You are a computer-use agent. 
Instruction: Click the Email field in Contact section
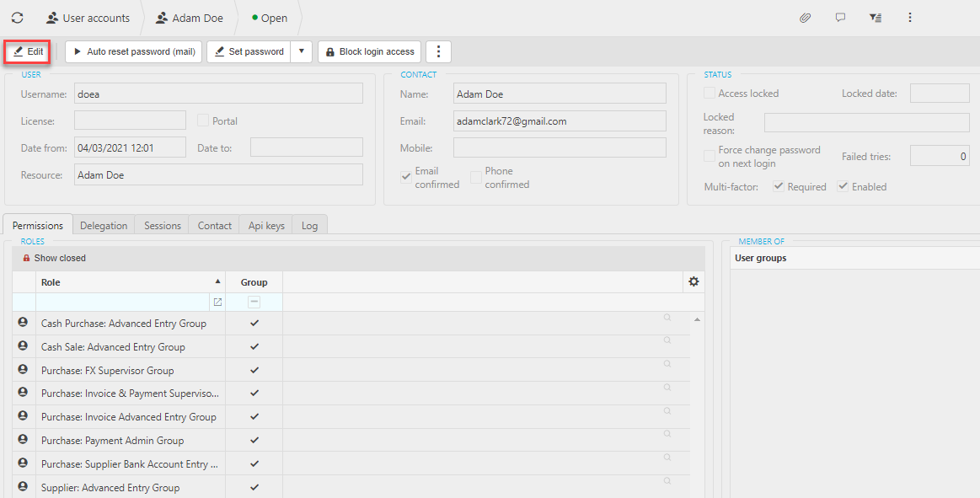[x=560, y=121]
